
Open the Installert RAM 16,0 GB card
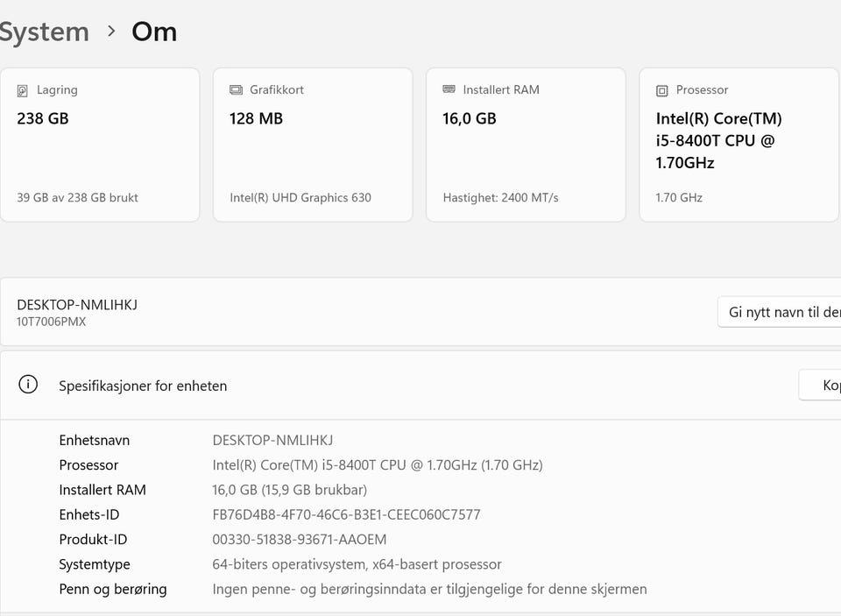526,145
